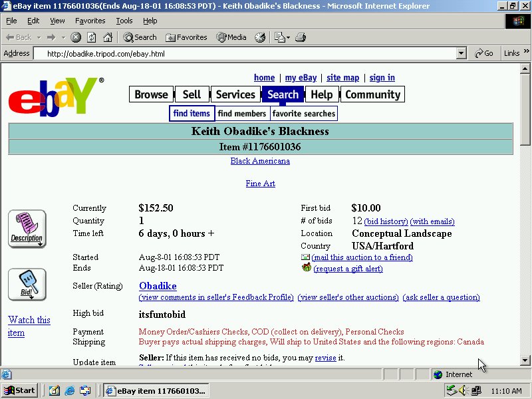Launch Internet Explorer from quick launch
The image size is (532, 399).
pos(70,391)
